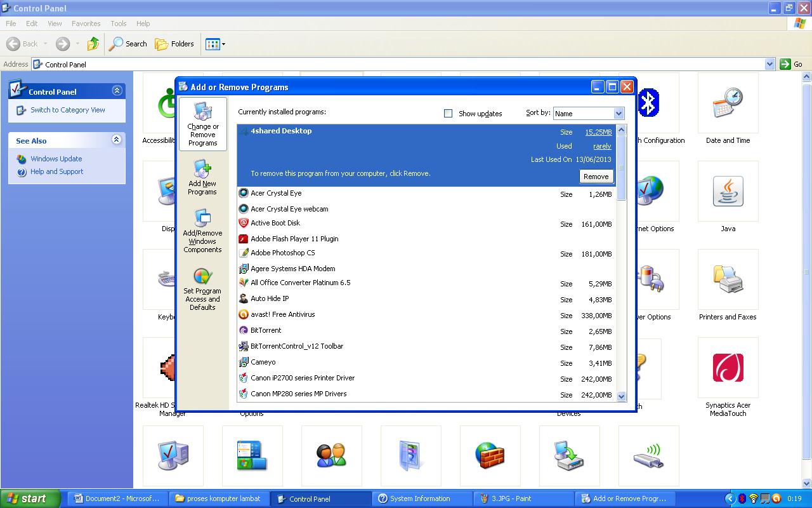This screenshot has height=508, width=812.
Task: Open the Views button dropdown arrow
Action: click(x=223, y=44)
